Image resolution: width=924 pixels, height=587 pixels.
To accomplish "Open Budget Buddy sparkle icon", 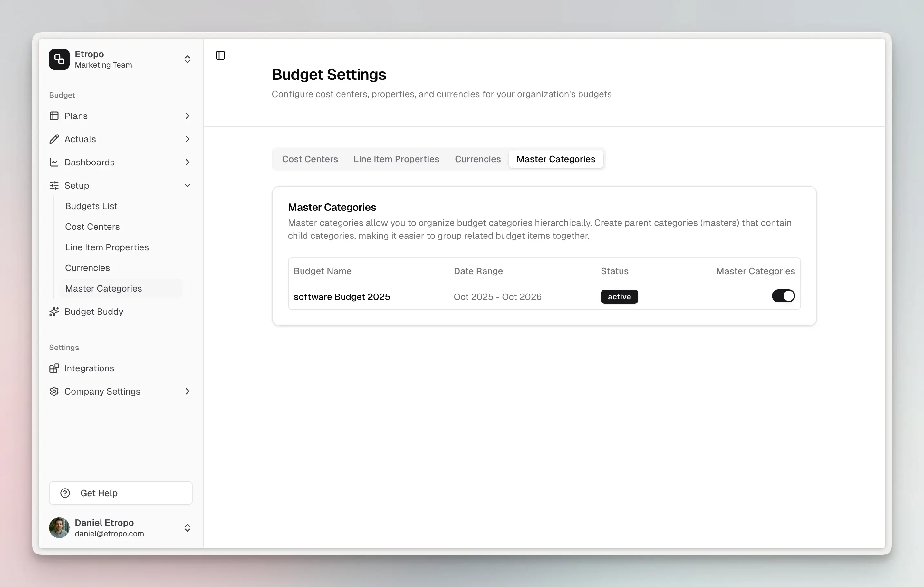I will (54, 312).
